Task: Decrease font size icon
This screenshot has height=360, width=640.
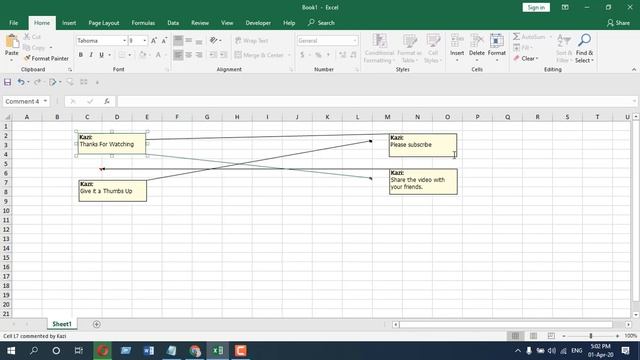Action: coord(164,40)
